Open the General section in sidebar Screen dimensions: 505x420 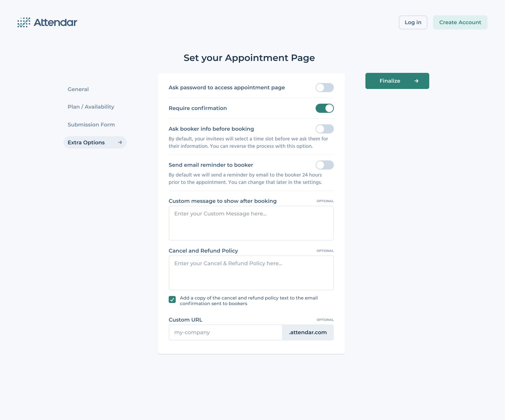[x=78, y=89]
